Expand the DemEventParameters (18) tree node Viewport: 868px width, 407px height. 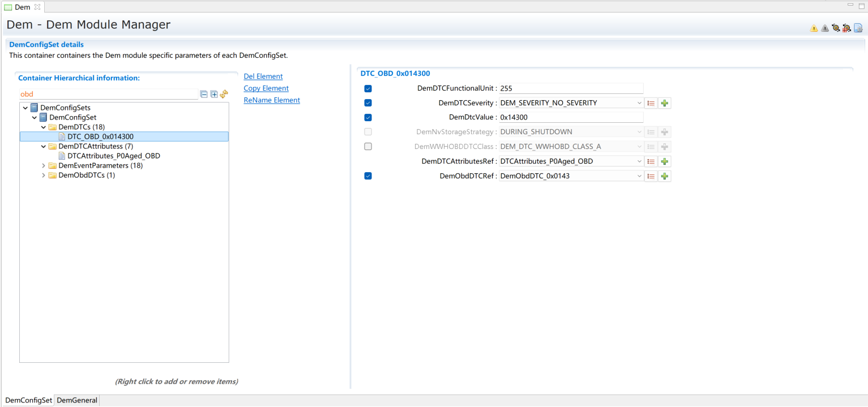point(44,166)
